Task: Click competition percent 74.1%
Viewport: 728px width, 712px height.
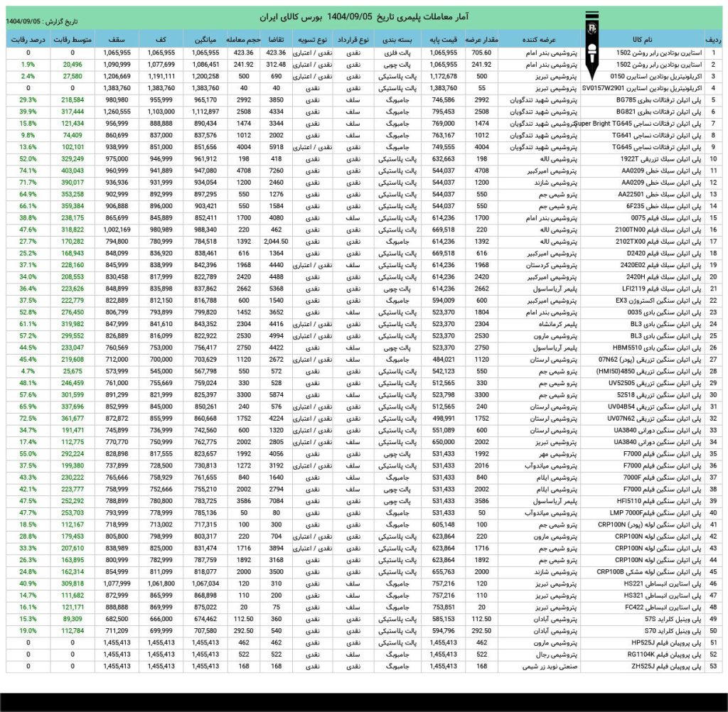Action: 28,171
